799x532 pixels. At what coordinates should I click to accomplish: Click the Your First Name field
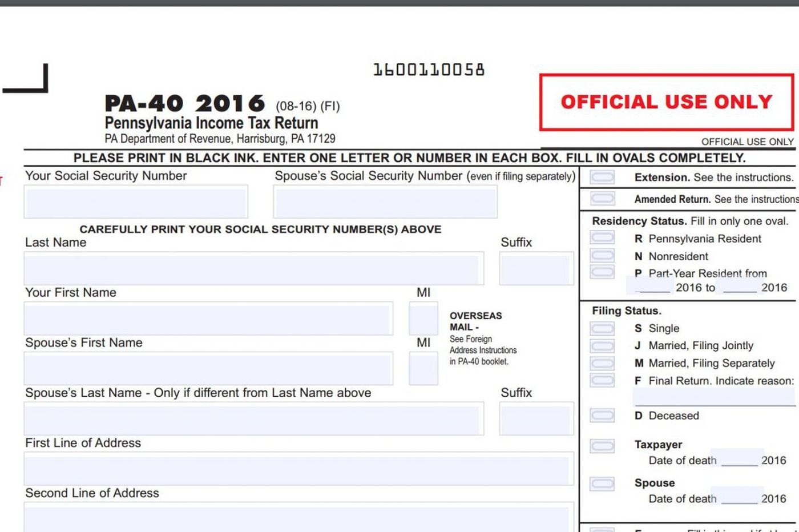208,319
